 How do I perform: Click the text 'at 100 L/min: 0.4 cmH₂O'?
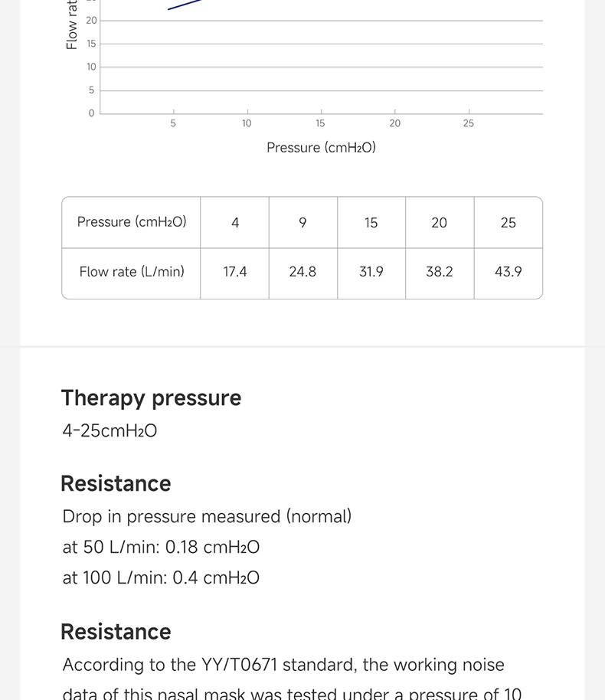161,577
